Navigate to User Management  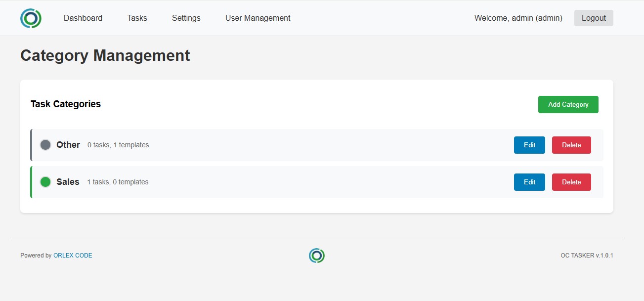tap(258, 18)
